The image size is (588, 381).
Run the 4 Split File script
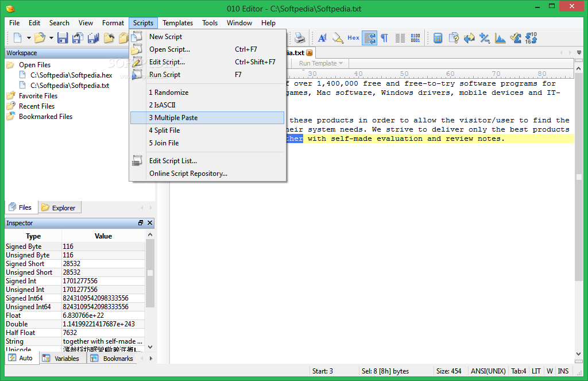click(x=207, y=130)
